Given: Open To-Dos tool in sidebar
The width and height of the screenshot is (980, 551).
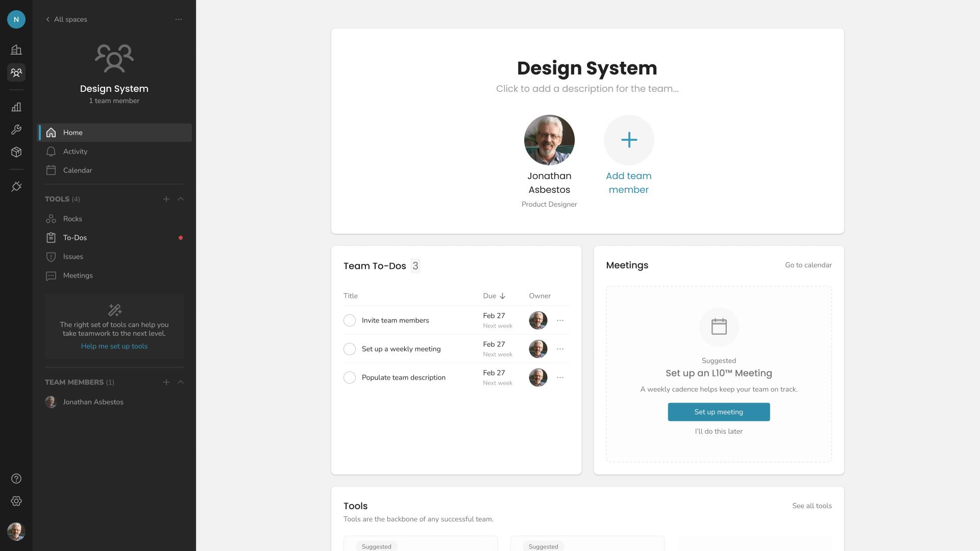Looking at the screenshot, I should pos(75,238).
